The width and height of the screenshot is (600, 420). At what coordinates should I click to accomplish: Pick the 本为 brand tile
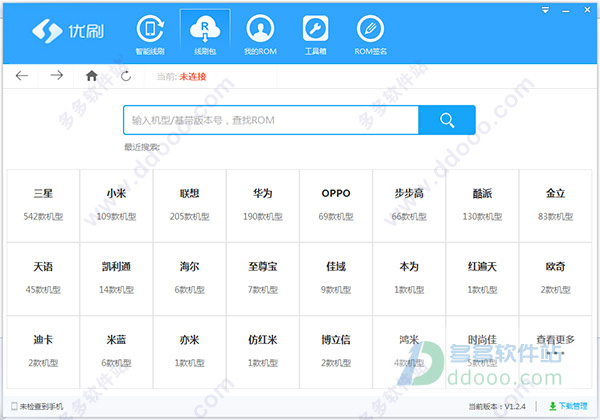pyautogui.click(x=409, y=279)
